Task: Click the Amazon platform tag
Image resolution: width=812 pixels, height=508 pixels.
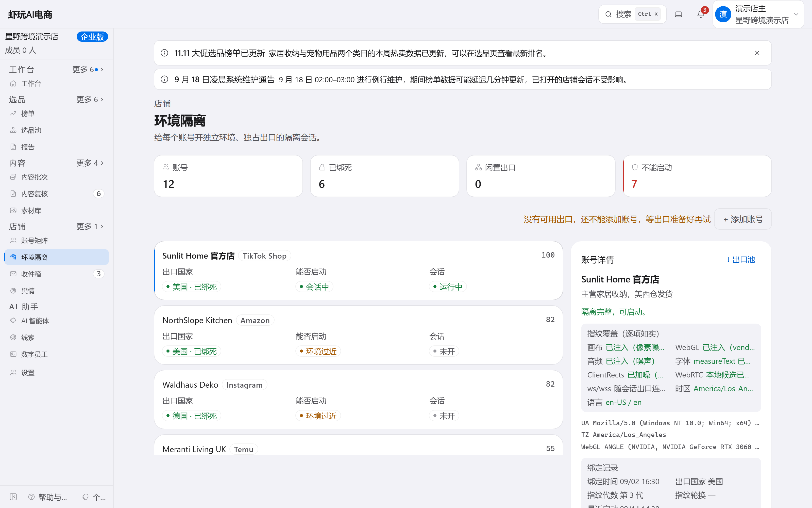Action: 255,321
